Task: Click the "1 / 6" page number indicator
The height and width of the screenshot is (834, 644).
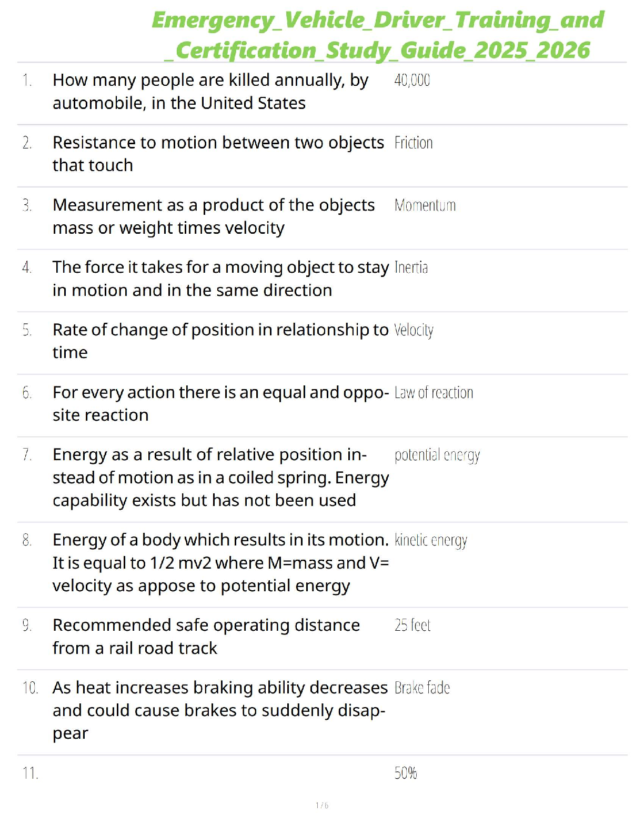Action: [322, 806]
